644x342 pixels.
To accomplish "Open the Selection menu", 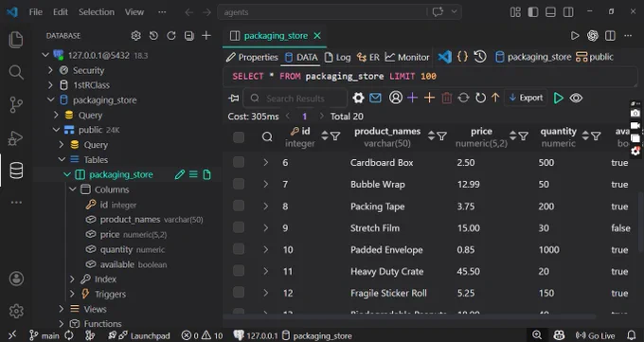I will (x=97, y=12).
